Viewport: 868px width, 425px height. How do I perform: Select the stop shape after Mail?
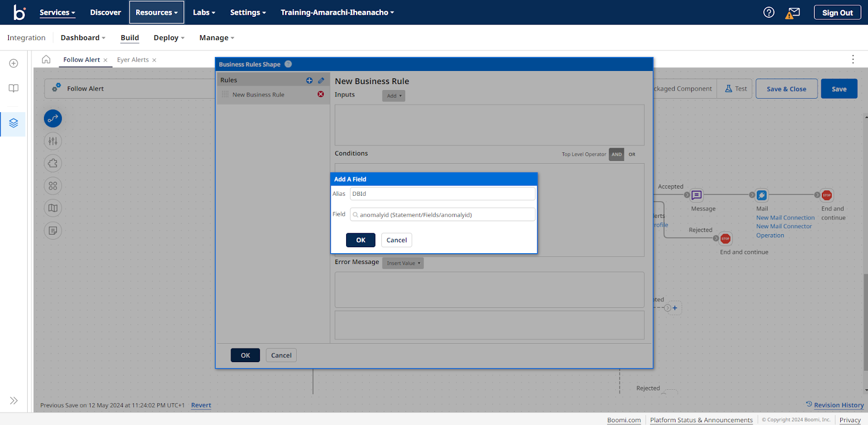point(827,195)
